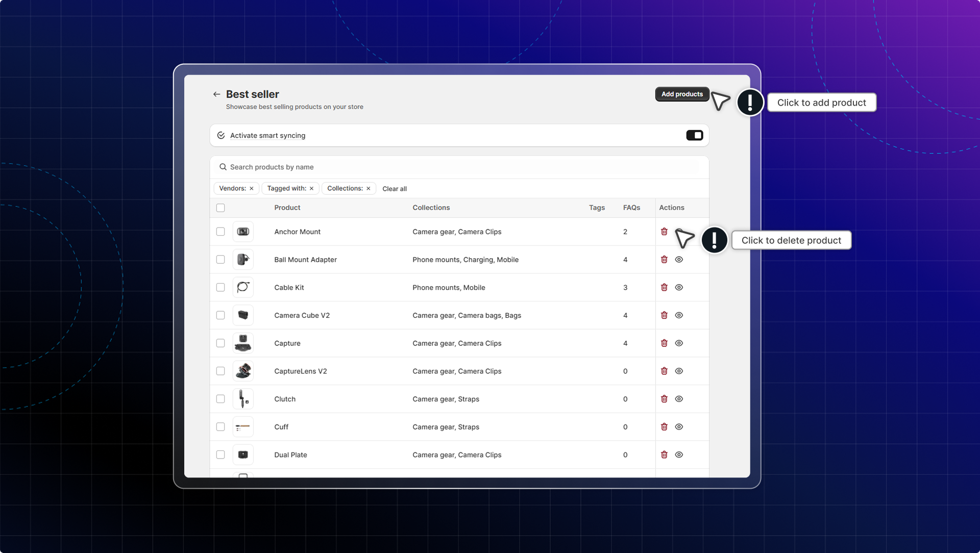The image size is (980, 553).
Task: Select the Cuff product checkbox
Action: (220, 427)
